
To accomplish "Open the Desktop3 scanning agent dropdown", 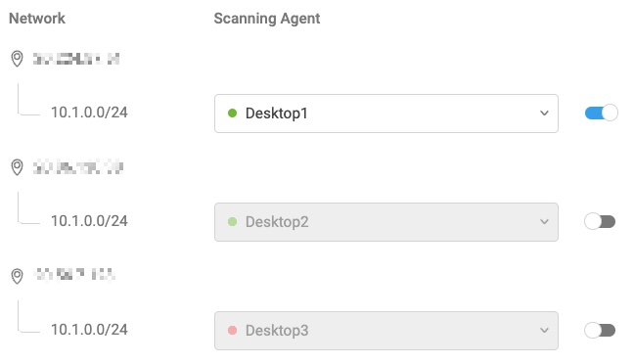I will (386, 331).
